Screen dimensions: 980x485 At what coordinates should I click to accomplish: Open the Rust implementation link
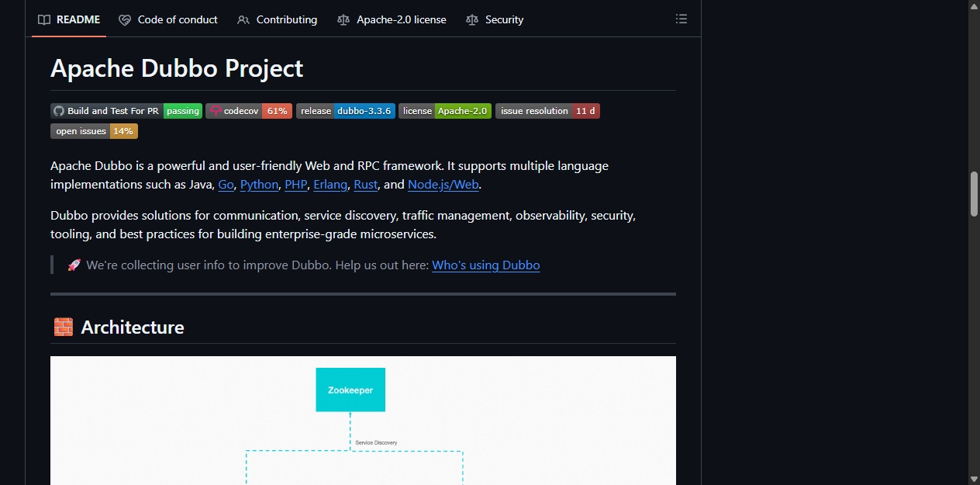pyautogui.click(x=365, y=184)
